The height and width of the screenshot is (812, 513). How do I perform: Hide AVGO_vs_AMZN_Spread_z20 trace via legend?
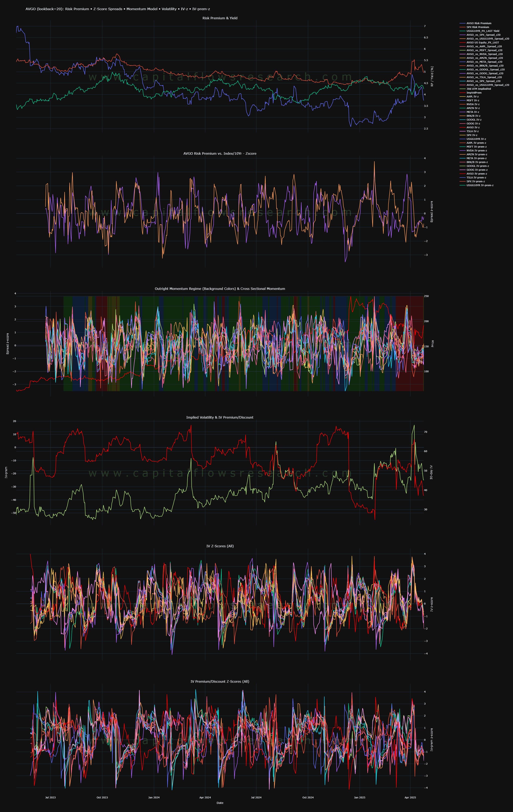[481, 58]
